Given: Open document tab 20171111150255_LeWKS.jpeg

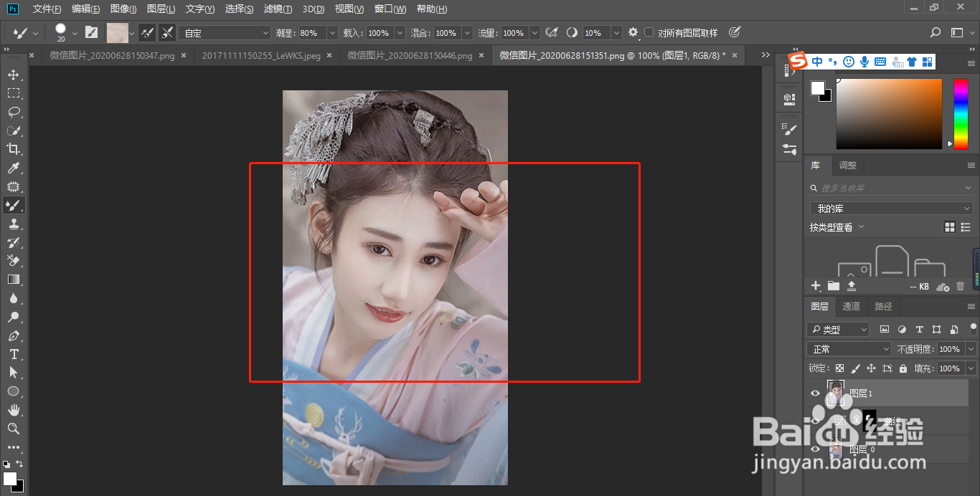Looking at the screenshot, I should 261,55.
